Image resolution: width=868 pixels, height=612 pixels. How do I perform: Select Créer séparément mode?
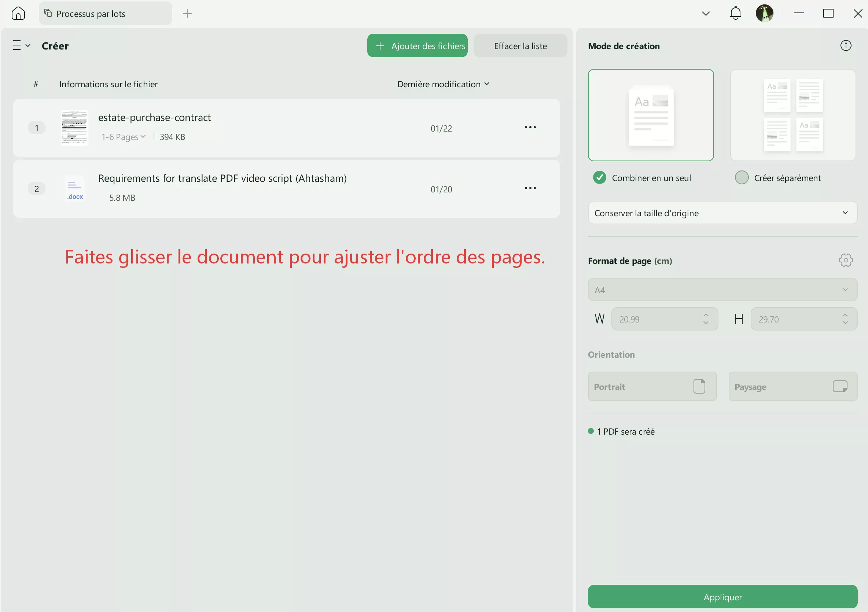pyautogui.click(x=742, y=178)
